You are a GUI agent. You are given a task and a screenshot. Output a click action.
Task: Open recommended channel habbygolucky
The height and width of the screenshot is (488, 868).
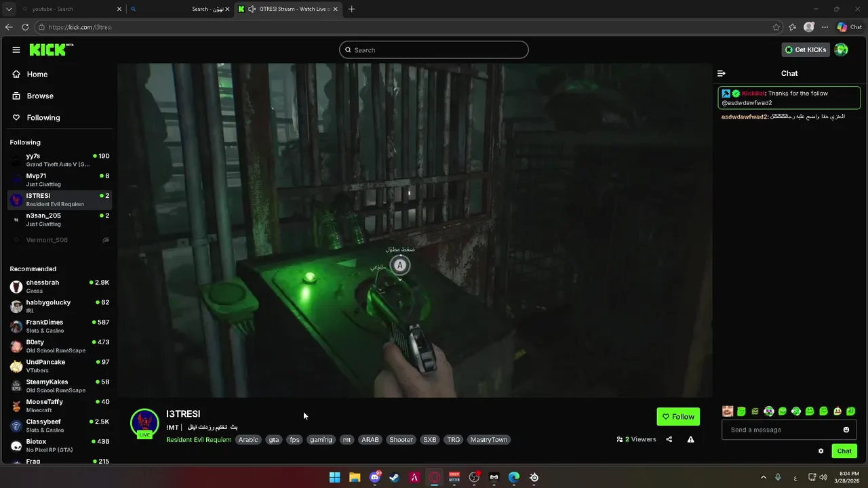60,306
